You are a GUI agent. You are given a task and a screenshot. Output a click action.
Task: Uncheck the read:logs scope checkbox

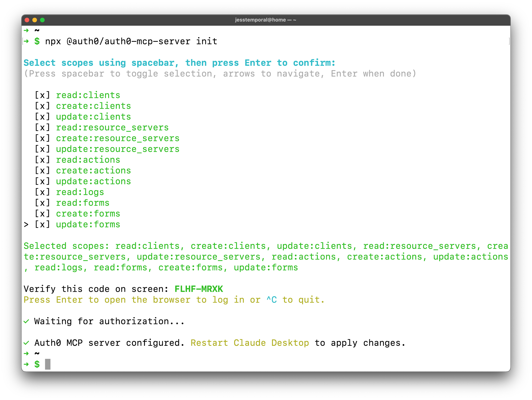tap(42, 192)
